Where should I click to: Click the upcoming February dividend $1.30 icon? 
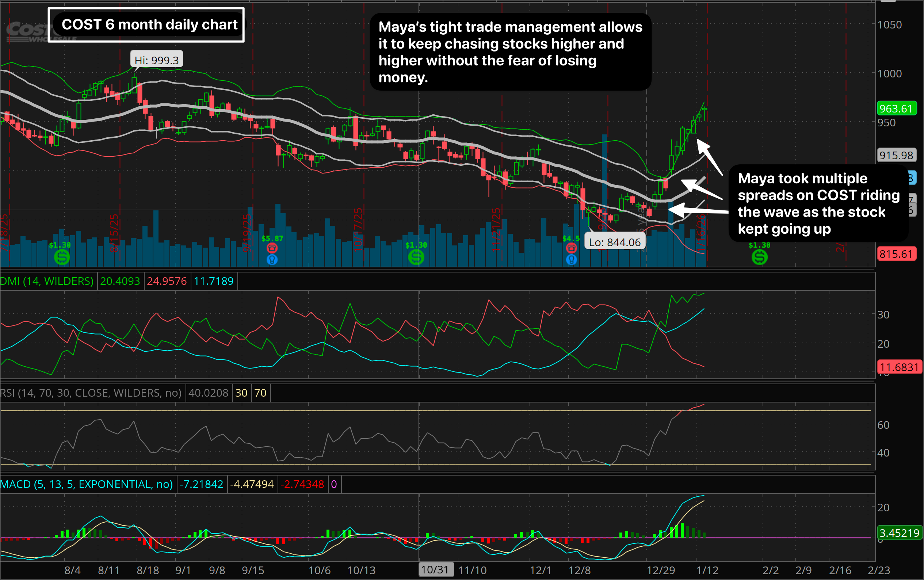tap(759, 257)
